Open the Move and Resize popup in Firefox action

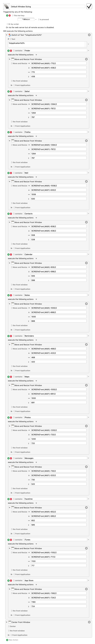click(x=19, y=145)
